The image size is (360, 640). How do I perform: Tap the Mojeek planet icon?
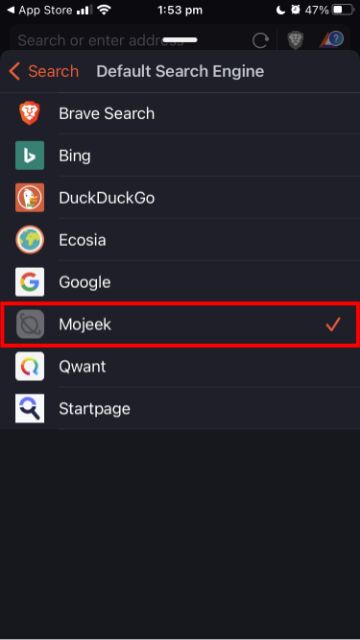[29, 324]
